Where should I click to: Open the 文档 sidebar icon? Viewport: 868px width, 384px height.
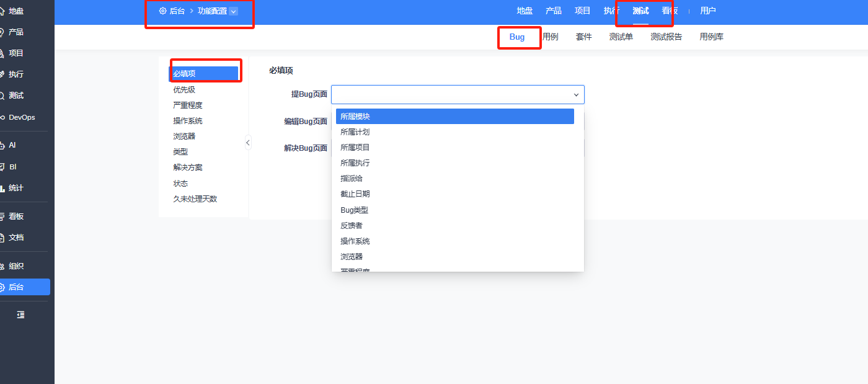(x=2, y=237)
